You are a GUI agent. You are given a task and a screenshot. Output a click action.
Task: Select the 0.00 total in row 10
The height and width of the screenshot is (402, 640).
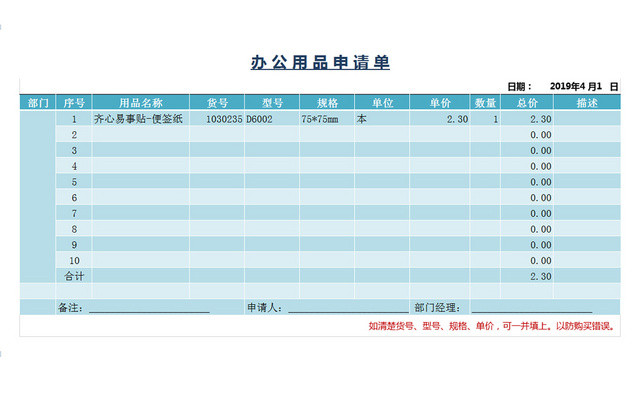pos(527,260)
